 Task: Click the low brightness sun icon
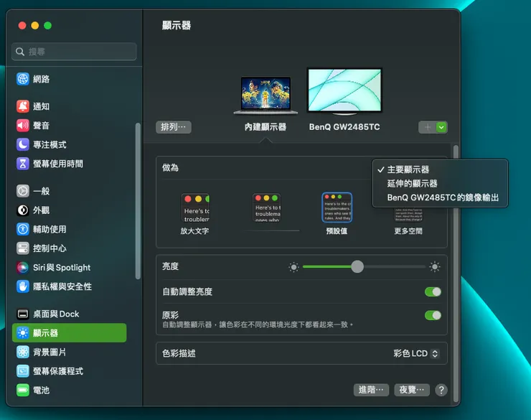pos(293,267)
